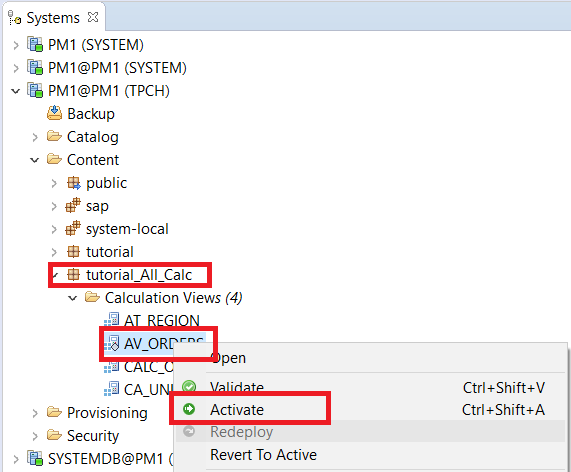Click the green Validate checkmark icon

click(189, 386)
